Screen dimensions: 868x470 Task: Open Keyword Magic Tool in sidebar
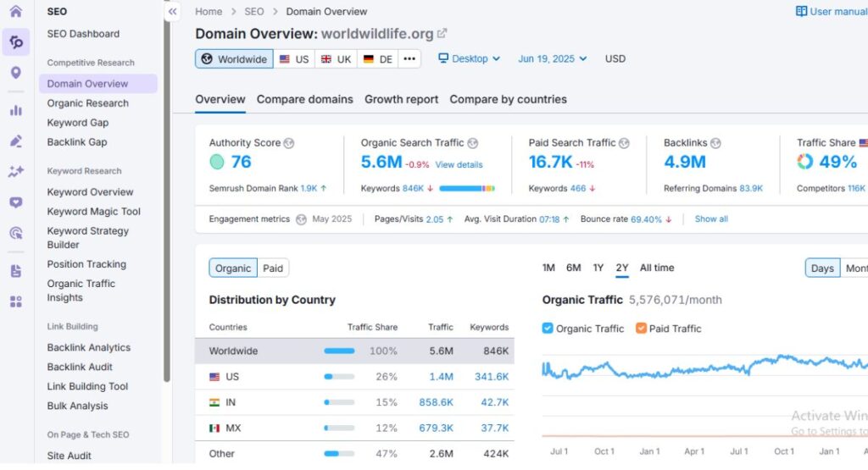click(x=94, y=212)
